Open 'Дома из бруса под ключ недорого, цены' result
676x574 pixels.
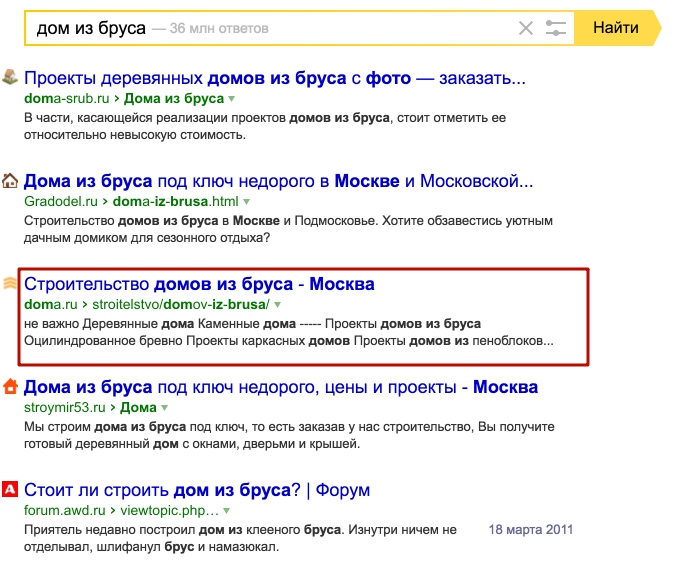pyautogui.click(x=280, y=387)
